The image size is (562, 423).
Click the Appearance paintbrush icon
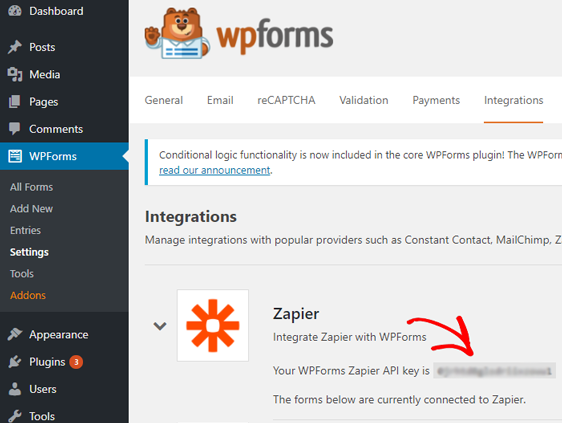click(x=15, y=334)
